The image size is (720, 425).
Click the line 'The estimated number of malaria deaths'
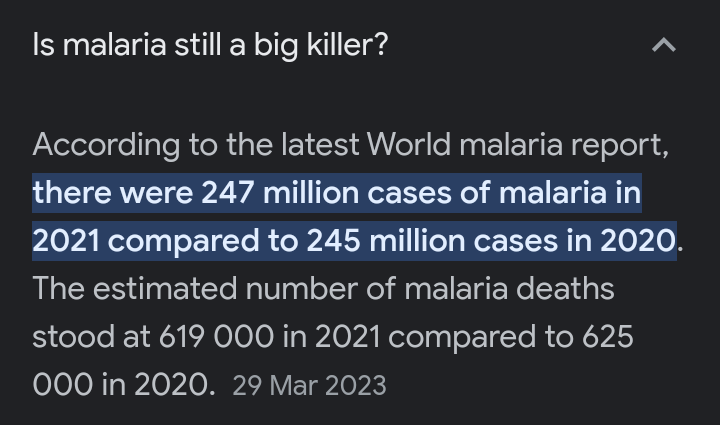click(x=323, y=289)
